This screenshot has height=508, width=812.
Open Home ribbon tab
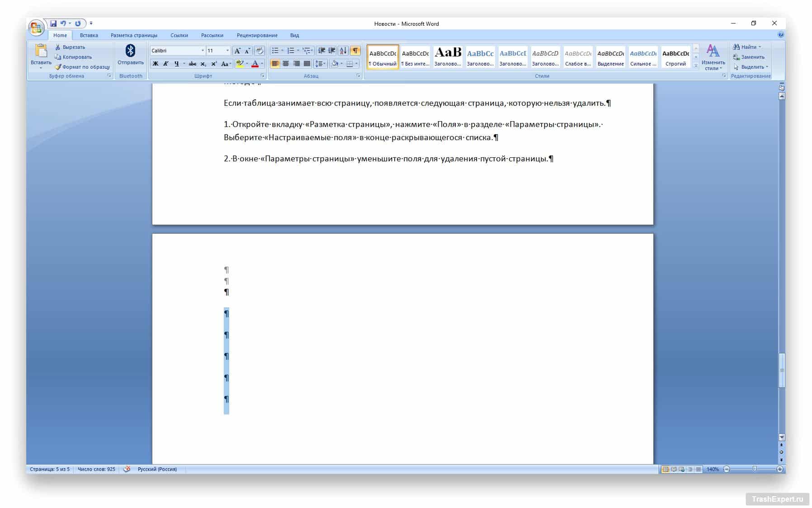coord(60,35)
